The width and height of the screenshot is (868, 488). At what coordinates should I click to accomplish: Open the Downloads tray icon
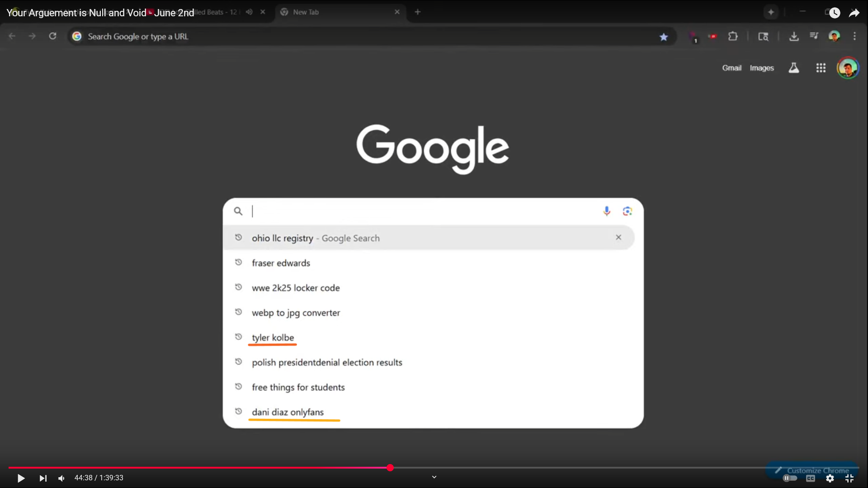[x=794, y=36]
